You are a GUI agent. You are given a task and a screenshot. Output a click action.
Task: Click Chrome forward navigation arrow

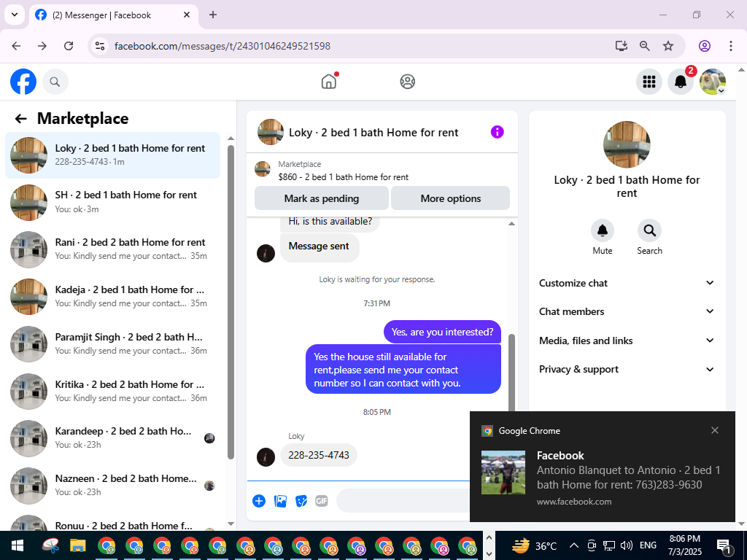click(42, 46)
